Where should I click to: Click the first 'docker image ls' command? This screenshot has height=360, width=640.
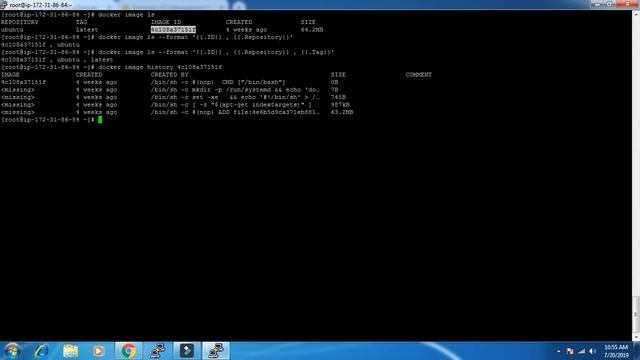click(126, 15)
